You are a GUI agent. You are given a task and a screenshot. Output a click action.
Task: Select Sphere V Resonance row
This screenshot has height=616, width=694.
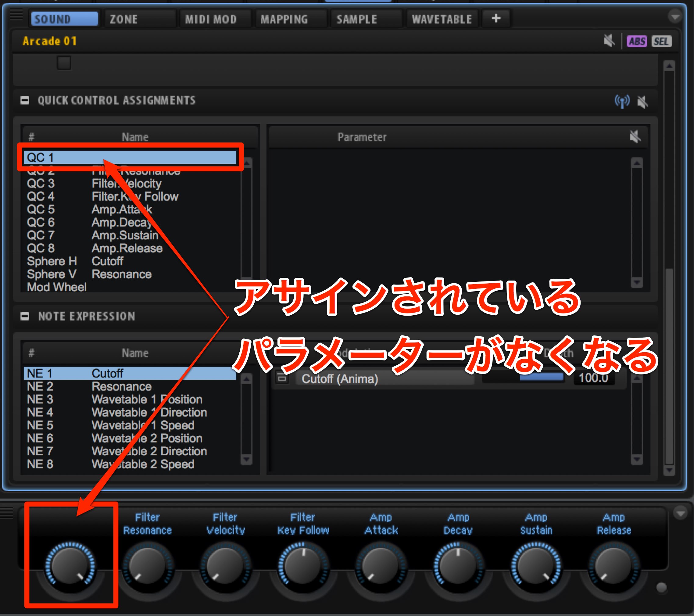pyautogui.click(x=130, y=274)
